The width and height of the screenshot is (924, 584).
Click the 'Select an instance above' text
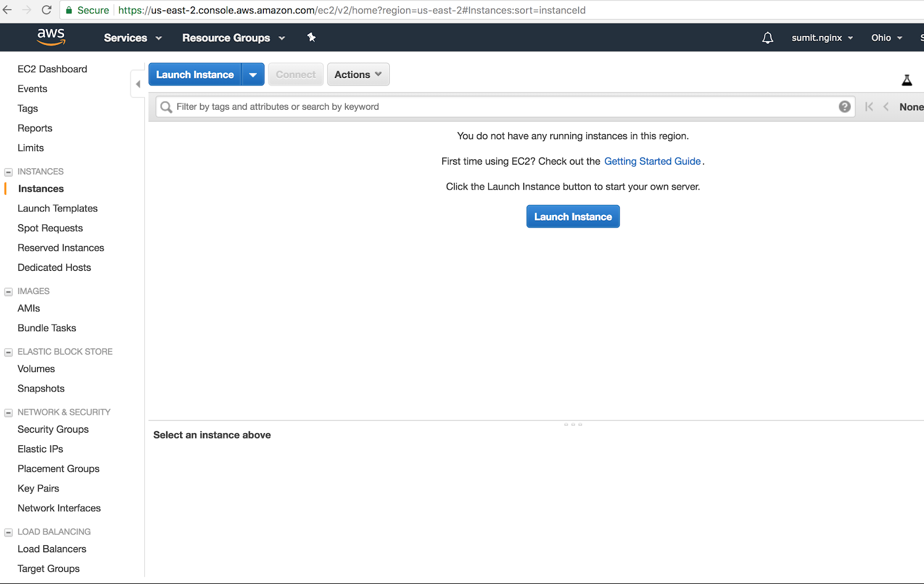click(x=212, y=435)
